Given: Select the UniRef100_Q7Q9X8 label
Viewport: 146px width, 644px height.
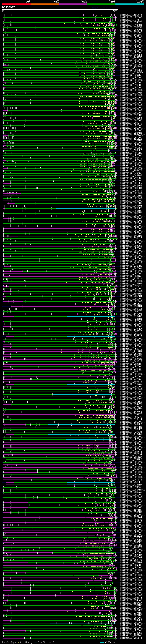Looking at the screenshot, I should click(131, 369).
